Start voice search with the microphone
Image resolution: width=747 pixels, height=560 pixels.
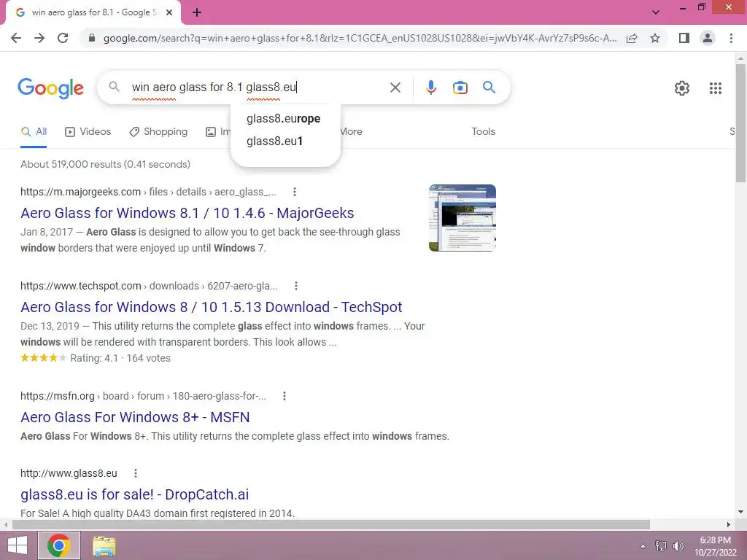pyautogui.click(x=430, y=87)
